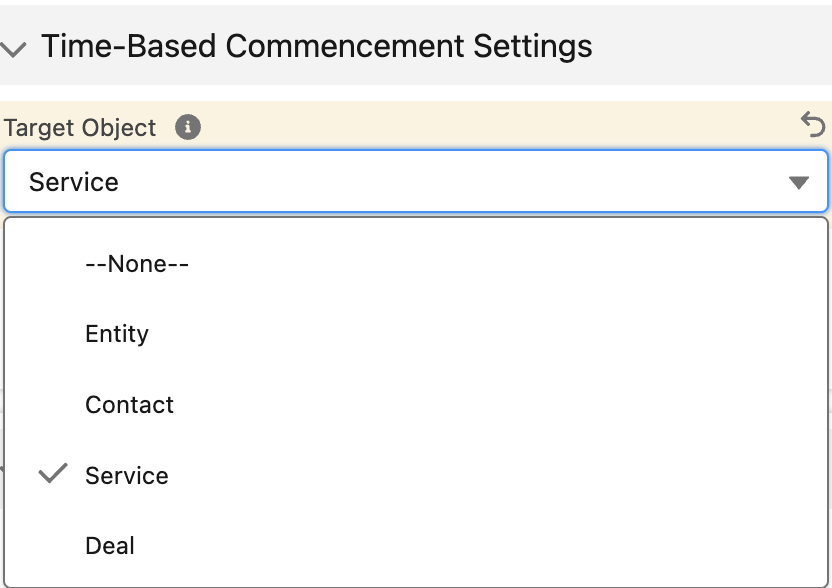The width and height of the screenshot is (832, 588).
Task: Click the Time-Based Commencement Settings heading text
Action: click(x=317, y=46)
